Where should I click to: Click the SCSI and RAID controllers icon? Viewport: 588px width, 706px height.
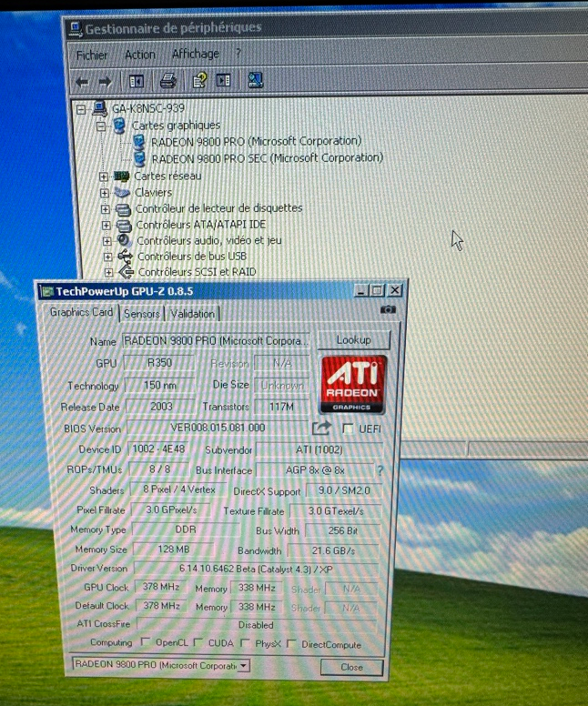tap(127, 272)
